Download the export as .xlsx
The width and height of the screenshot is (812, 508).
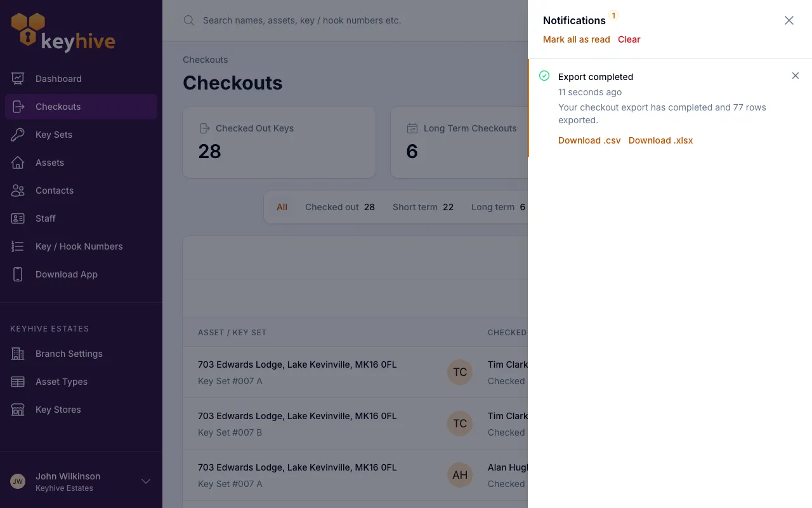pos(660,140)
